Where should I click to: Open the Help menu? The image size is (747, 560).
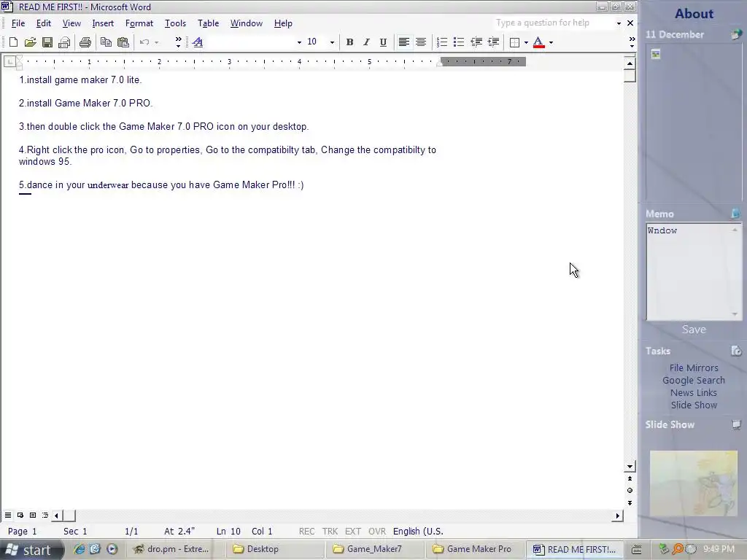(x=283, y=23)
